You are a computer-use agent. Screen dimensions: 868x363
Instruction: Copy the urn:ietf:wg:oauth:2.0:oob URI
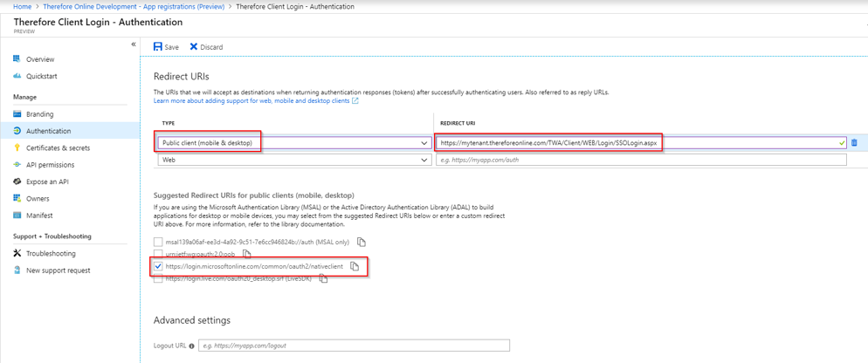247,254
